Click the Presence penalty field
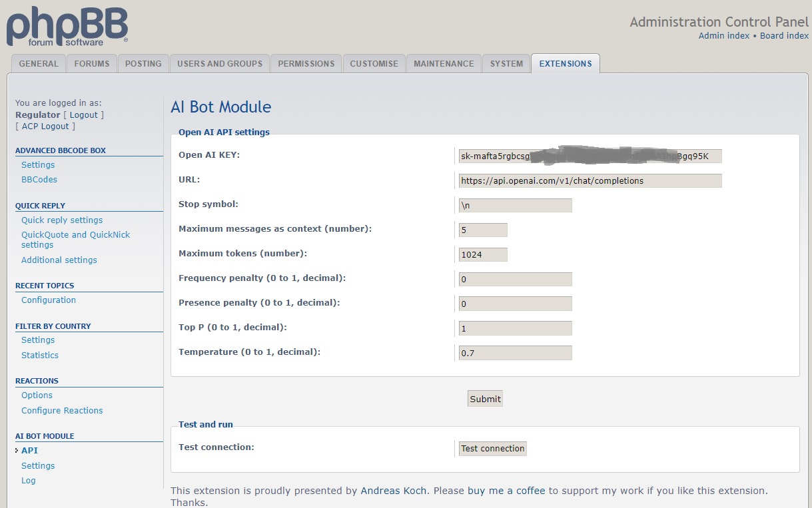812x508 pixels. tap(516, 304)
